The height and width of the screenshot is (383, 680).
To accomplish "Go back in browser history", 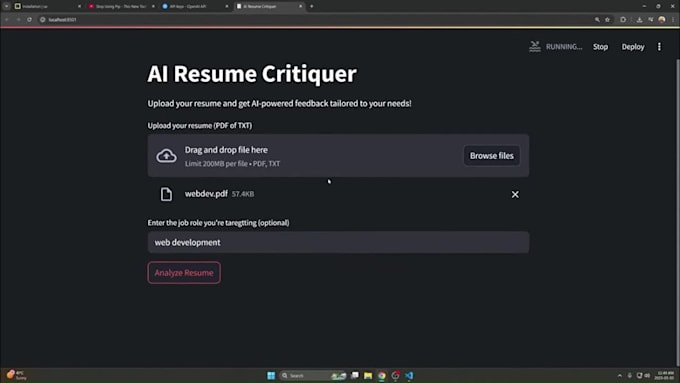I will (7, 20).
